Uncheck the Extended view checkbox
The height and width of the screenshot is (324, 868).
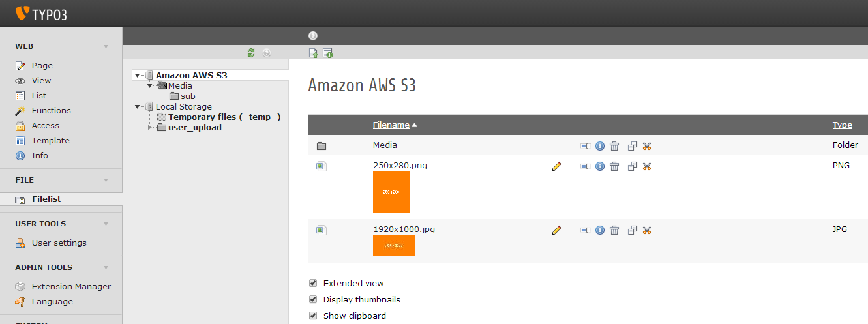point(313,283)
